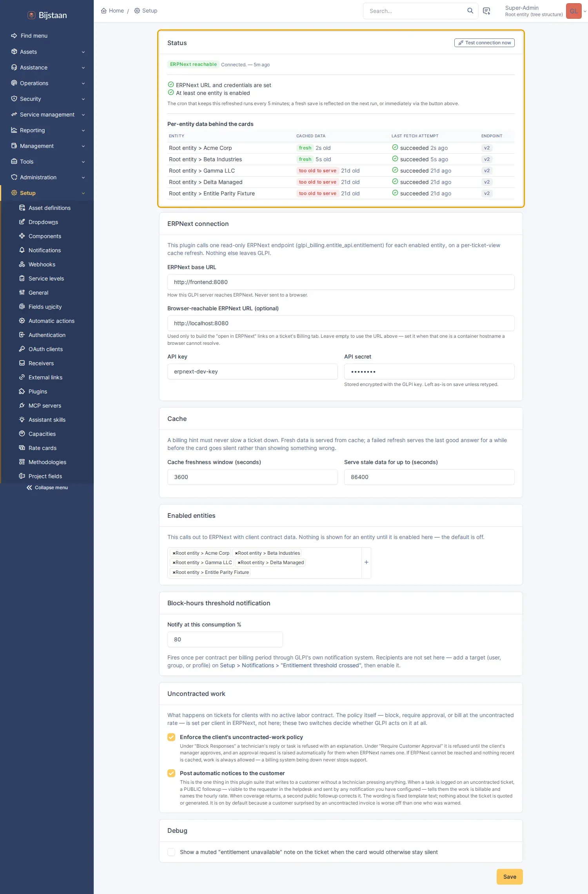Click the Bijstaan logo icon
588x894 pixels.
tap(31, 15)
